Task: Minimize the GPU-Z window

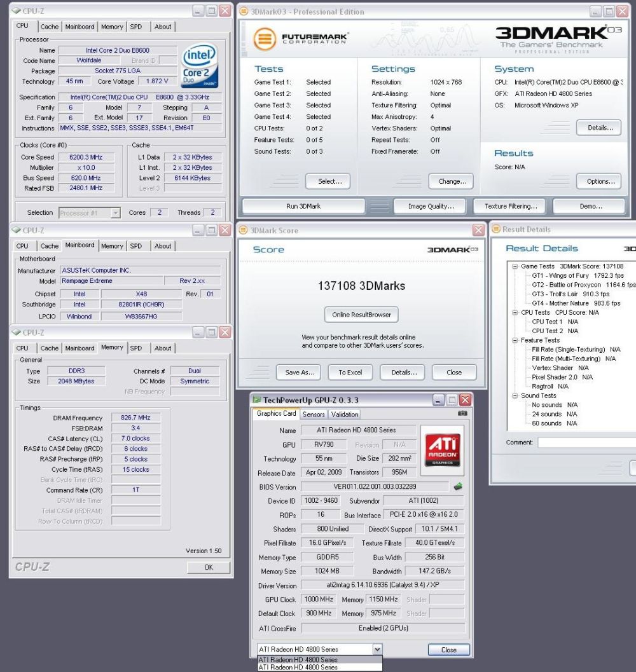Action: click(438, 400)
